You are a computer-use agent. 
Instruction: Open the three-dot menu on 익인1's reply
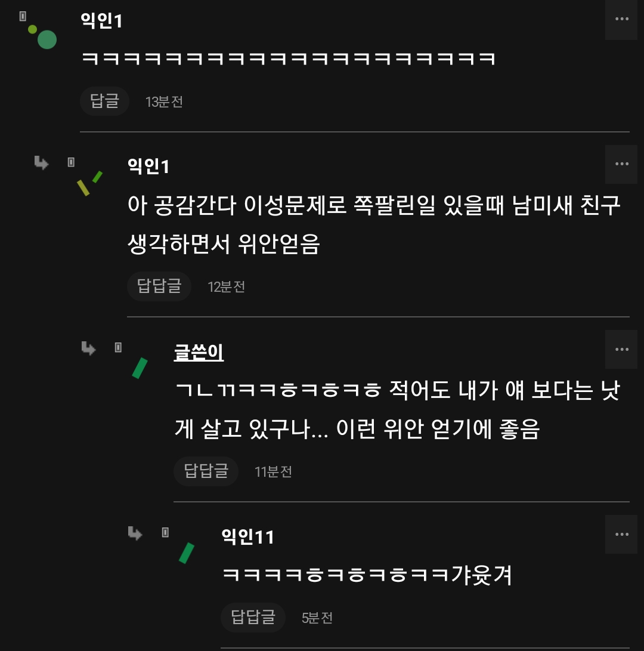point(621,164)
